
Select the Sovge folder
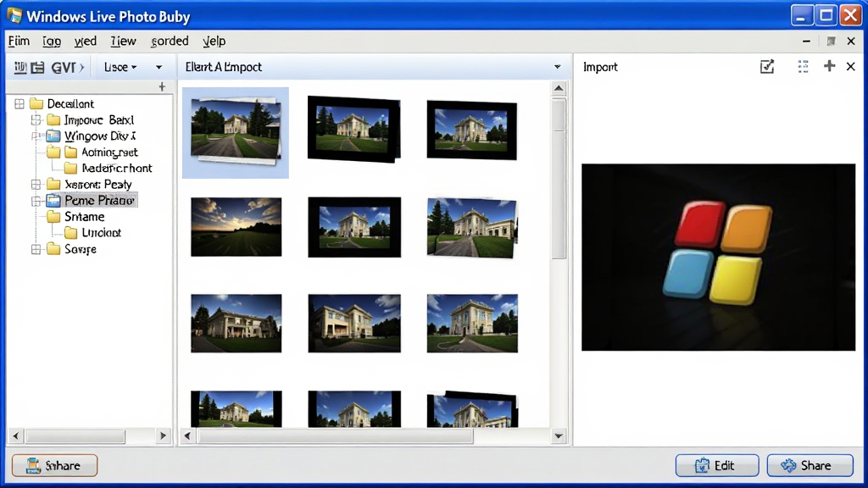(x=72, y=249)
